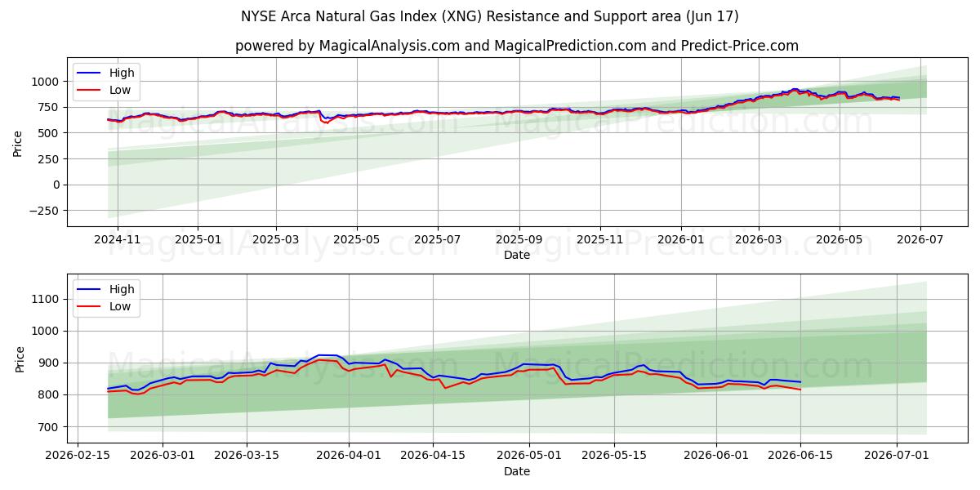Click the 2026-05-15 tick label
The width and height of the screenshot is (980, 490).
coord(612,456)
